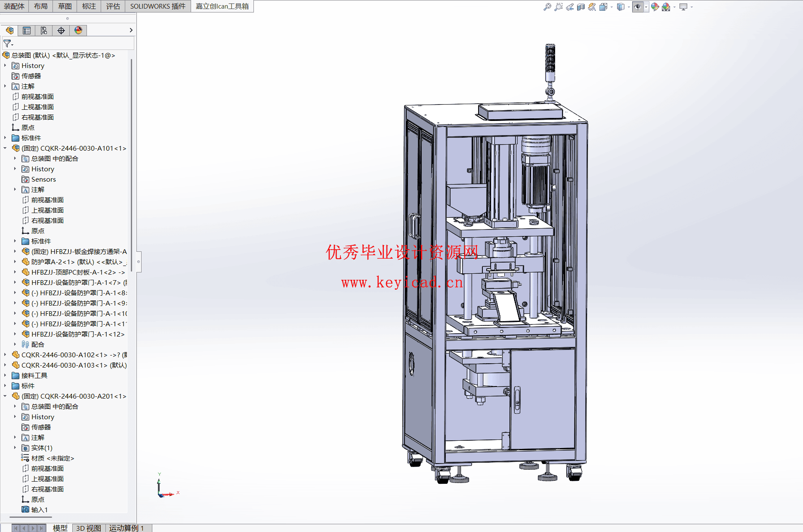
Task: Click the Apply Scene icon
Action: (666, 7)
